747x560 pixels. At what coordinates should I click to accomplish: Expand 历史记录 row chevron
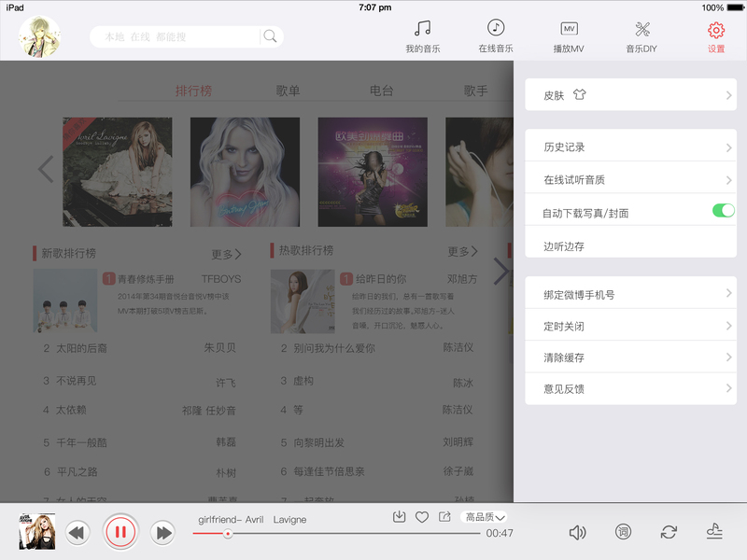coord(728,147)
